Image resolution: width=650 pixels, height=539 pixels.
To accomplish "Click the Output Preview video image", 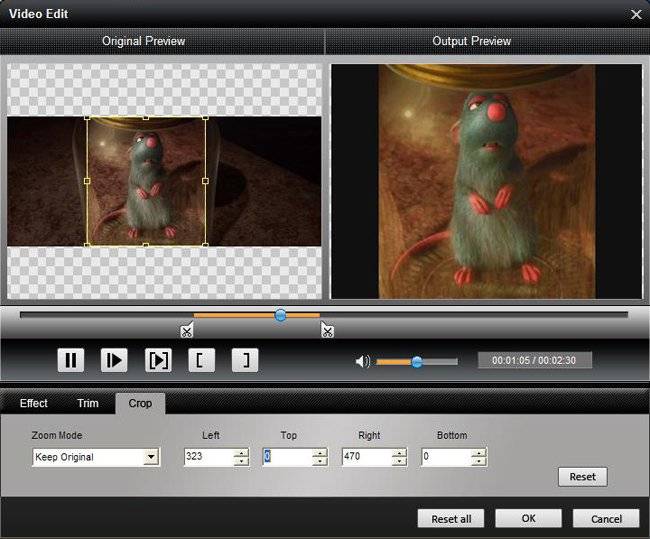I will 487,181.
